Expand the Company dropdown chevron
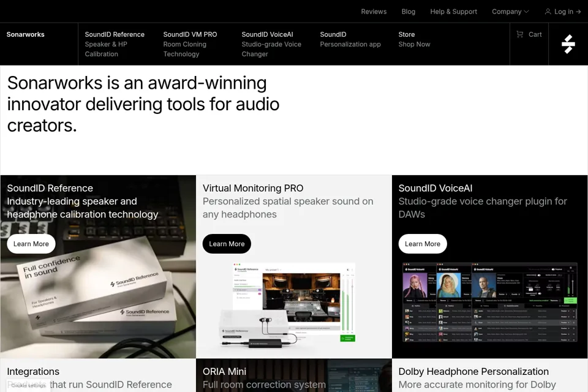This screenshot has width=588, height=392. pyautogui.click(x=526, y=12)
